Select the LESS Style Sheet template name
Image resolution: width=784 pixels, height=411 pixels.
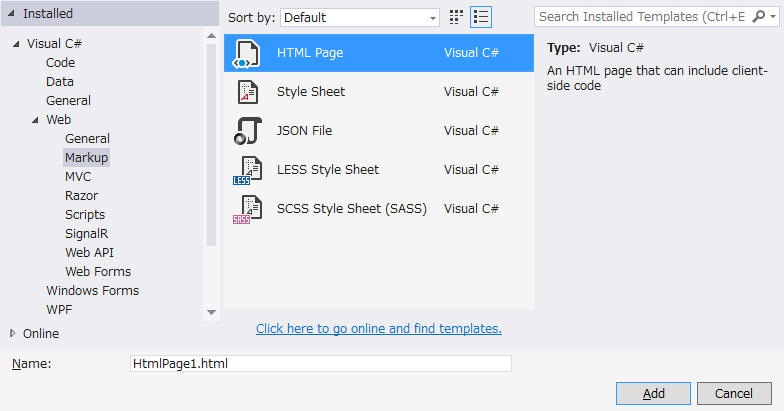[x=328, y=170]
